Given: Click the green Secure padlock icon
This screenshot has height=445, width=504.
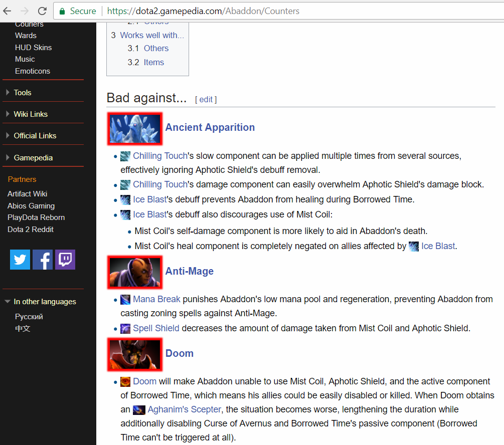Looking at the screenshot, I should coord(62,11).
